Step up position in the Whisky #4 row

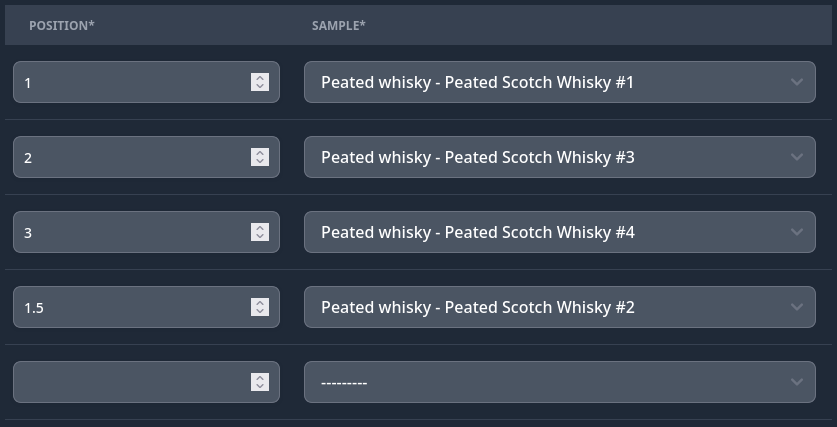260,227
